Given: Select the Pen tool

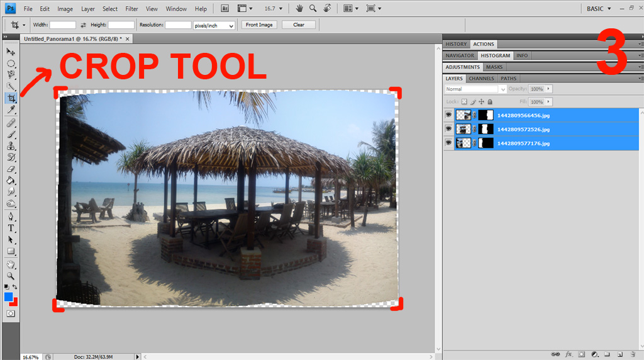Looking at the screenshot, I should 11,217.
